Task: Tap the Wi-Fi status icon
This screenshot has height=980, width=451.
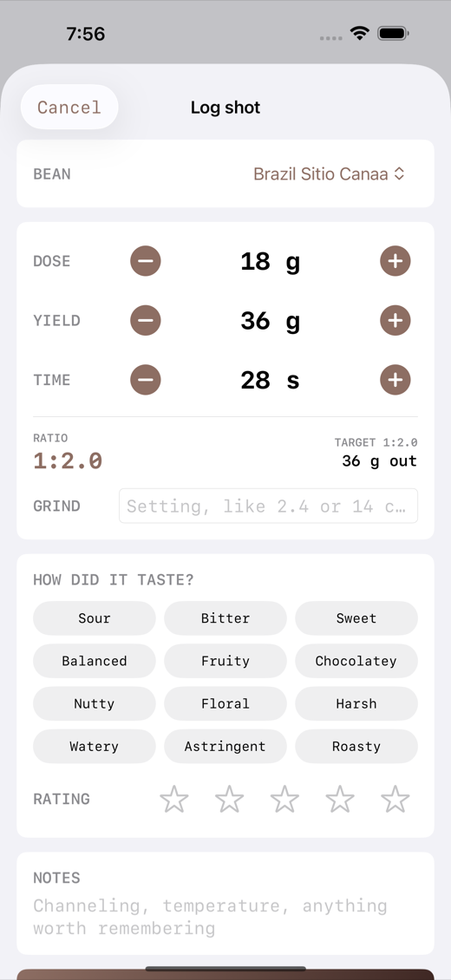Action: pyautogui.click(x=360, y=33)
